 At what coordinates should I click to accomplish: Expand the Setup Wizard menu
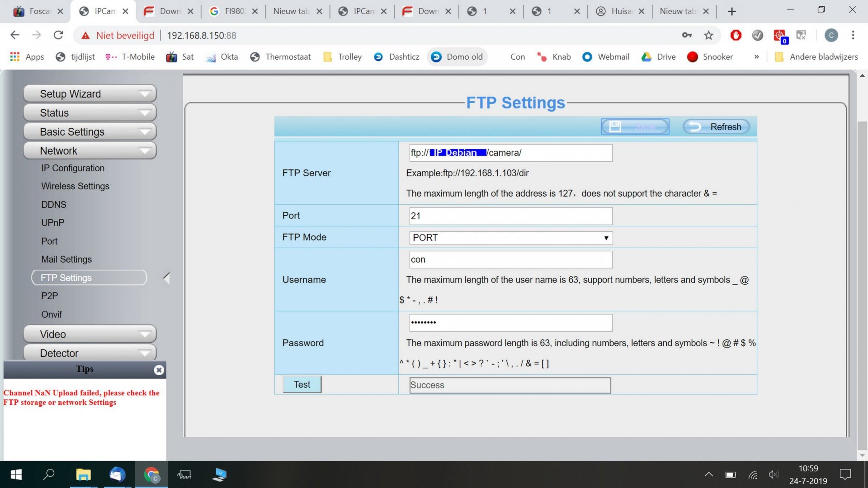(x=90, y=94)
